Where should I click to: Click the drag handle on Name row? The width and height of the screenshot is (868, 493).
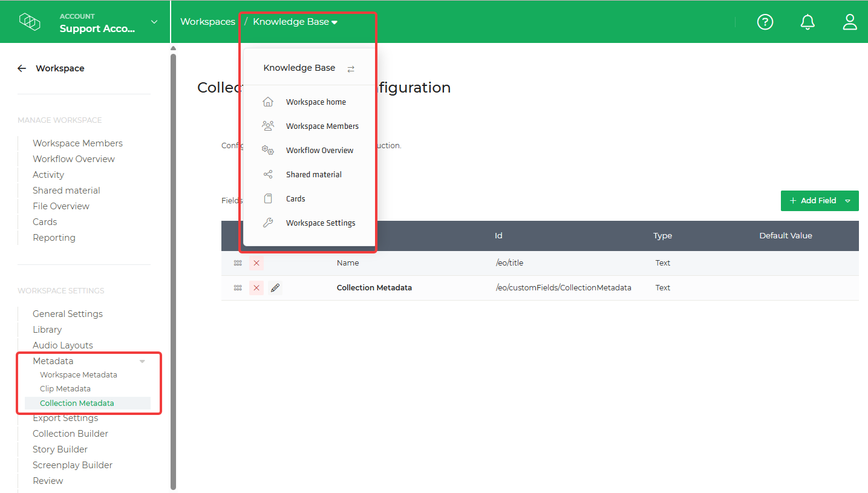tap(238, 263)
